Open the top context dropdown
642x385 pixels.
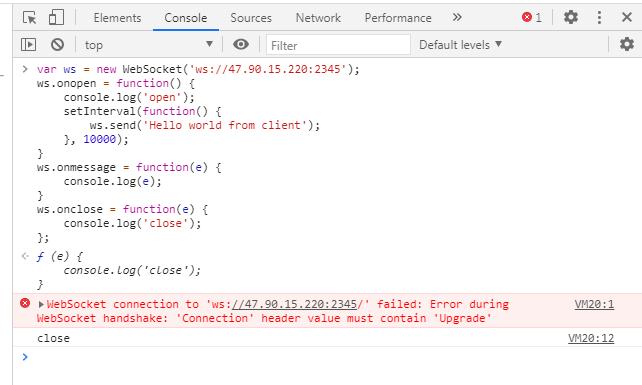click(149, 45)
